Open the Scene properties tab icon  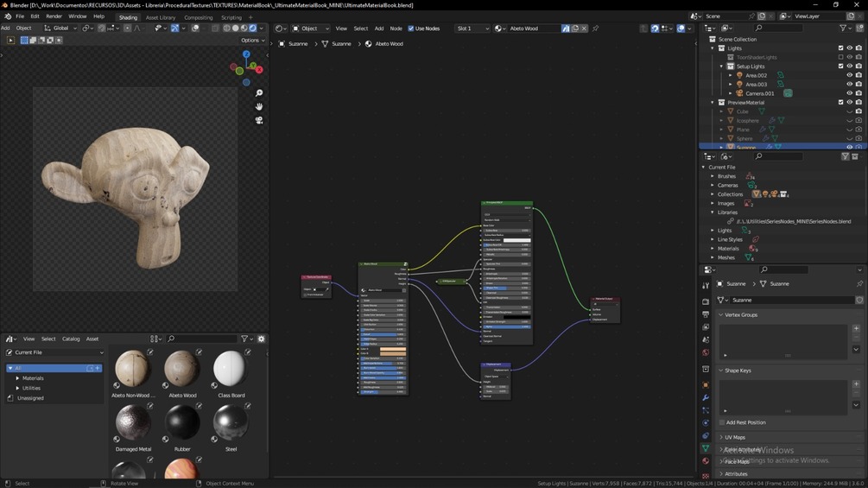click(x=706, y=339)
